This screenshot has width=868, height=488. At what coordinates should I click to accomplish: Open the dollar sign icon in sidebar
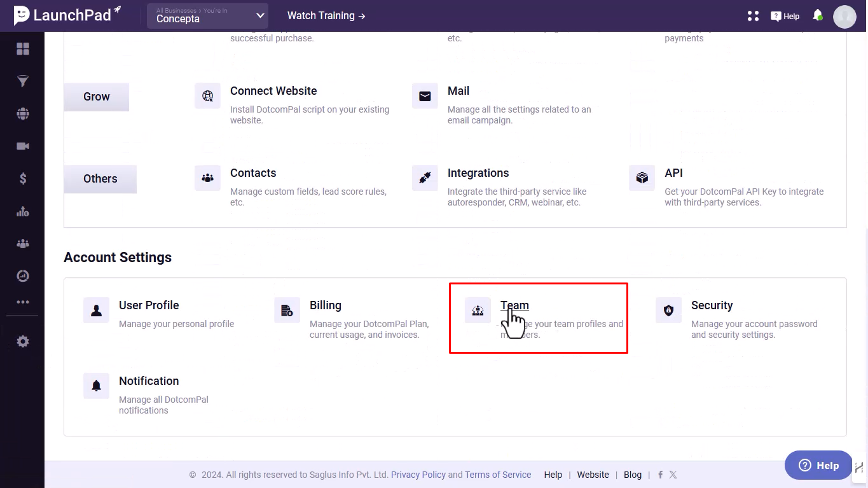[23, 179]
